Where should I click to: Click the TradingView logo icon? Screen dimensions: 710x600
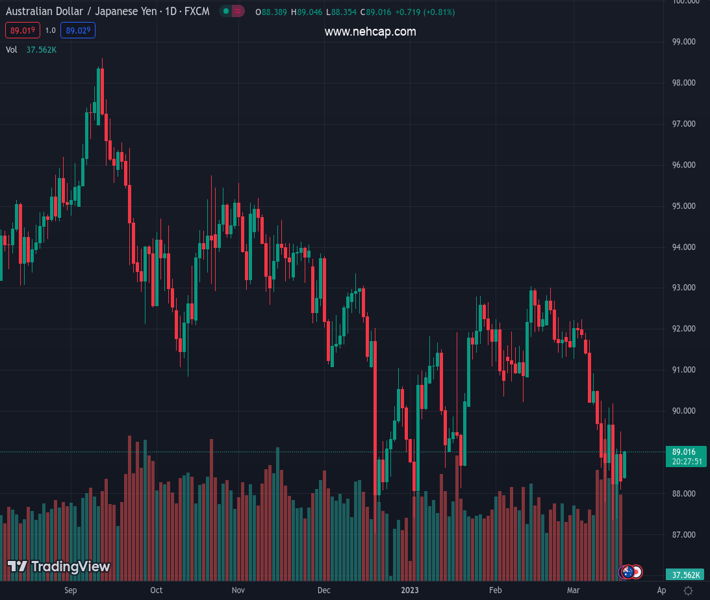pos(16,567)
